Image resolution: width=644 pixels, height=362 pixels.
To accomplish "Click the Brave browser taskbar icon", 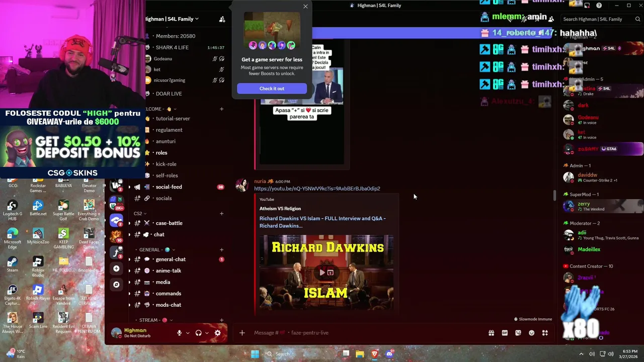I will point(374,354).
